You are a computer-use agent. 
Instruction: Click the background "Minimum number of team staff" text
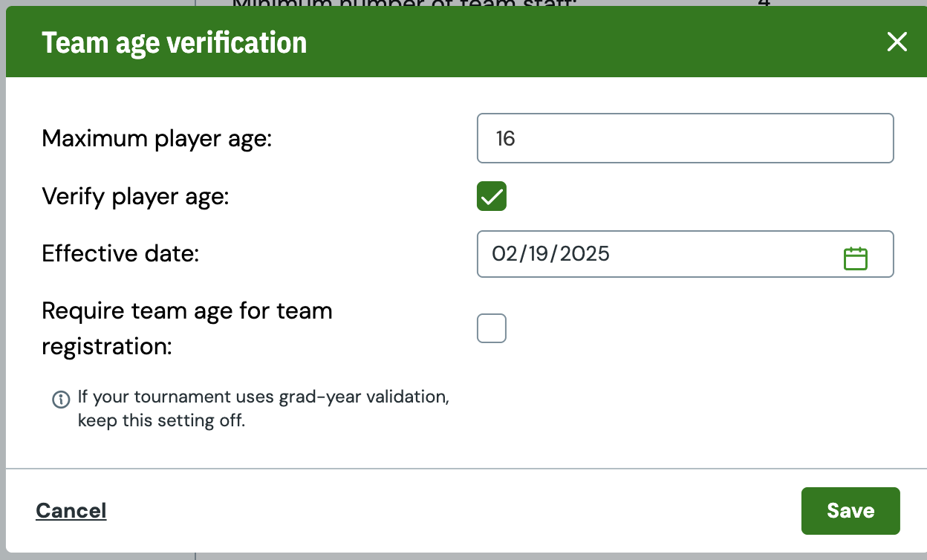click(406, 4)
